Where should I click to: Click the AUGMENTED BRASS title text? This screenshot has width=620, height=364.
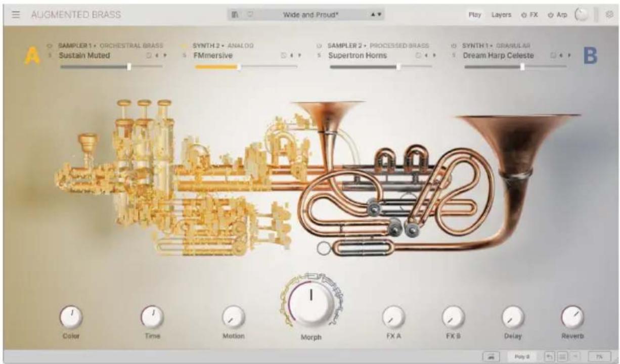pos(76,15)
